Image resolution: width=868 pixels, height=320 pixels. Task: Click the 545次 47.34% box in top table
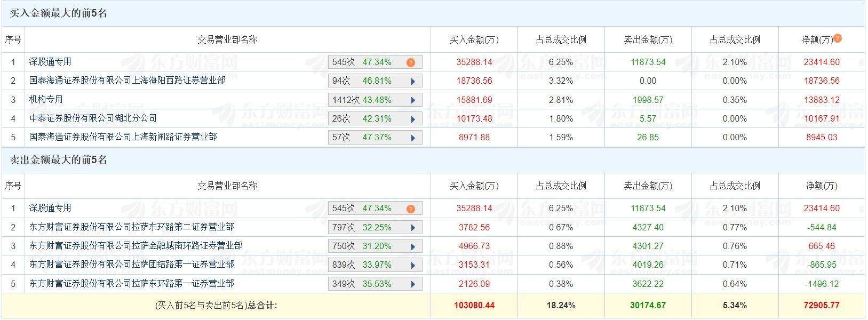tap(375, 62)
